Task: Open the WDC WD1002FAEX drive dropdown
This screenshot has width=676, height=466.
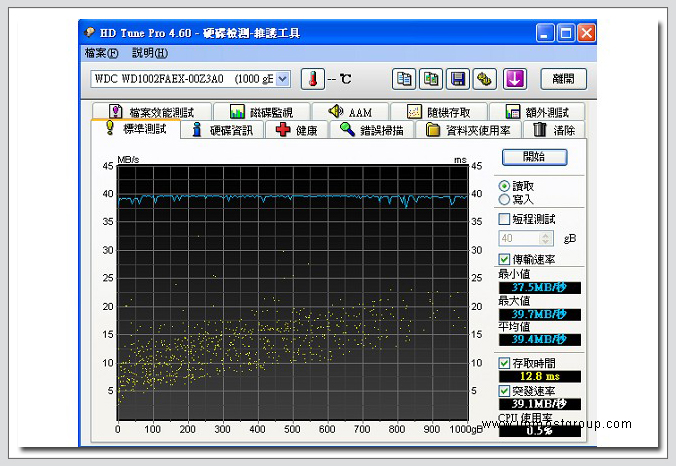Action: pos(282,78)
